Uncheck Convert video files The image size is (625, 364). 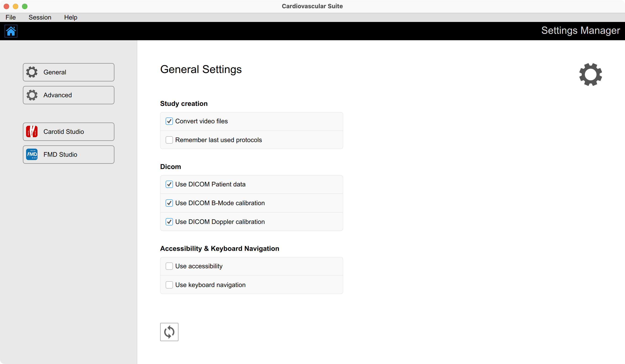(x=169, y=121)
